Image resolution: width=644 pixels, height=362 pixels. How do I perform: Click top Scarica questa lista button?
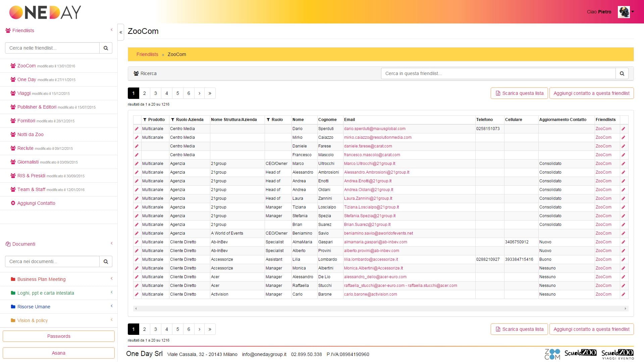519,93
